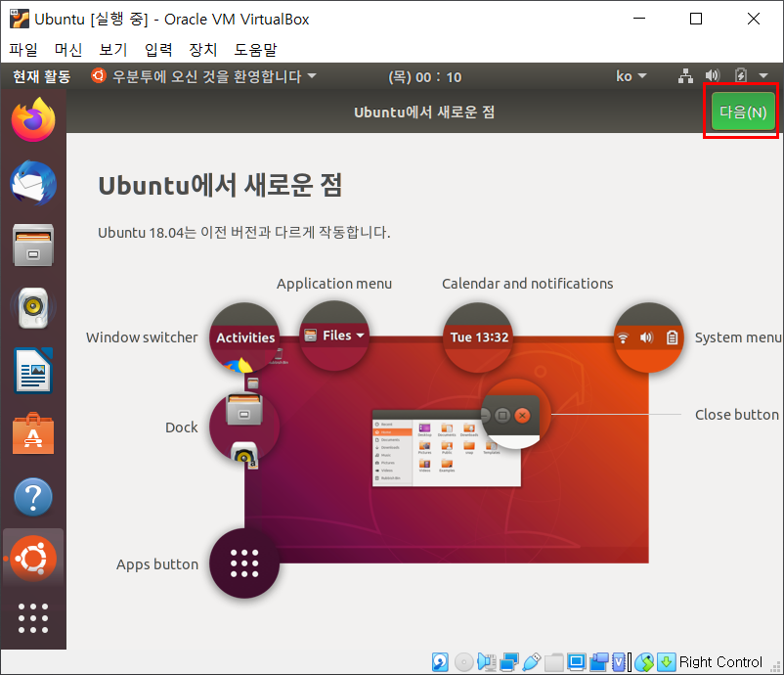Show Applications grid at dock bottom
This screenshot has width=784, height=675.
click(33, 618)
